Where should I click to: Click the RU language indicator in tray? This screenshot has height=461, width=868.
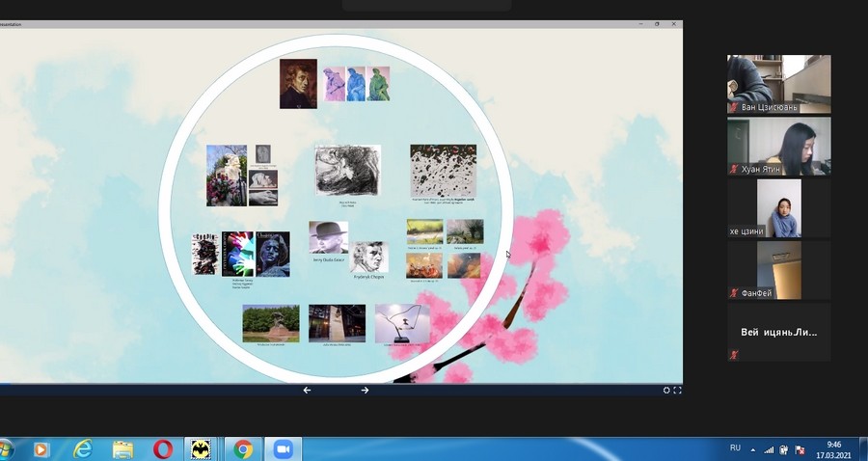tap(735, 448)
